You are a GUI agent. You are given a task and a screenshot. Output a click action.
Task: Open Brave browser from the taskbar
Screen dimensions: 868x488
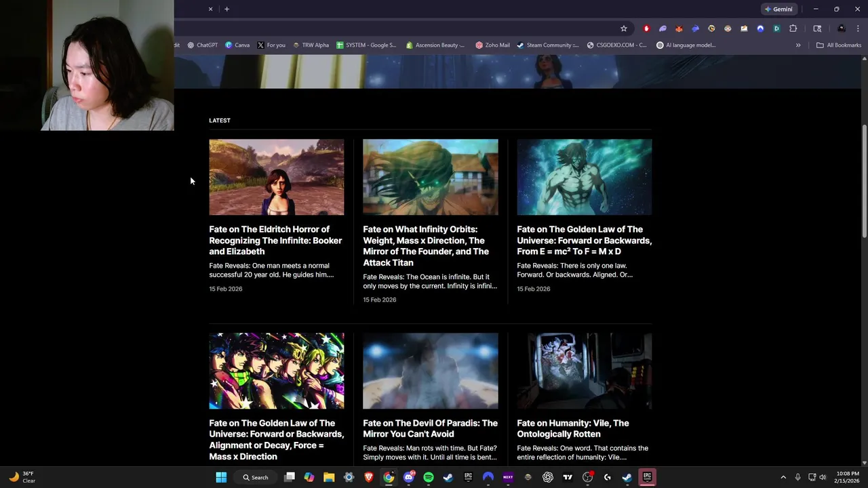(368, 477)
